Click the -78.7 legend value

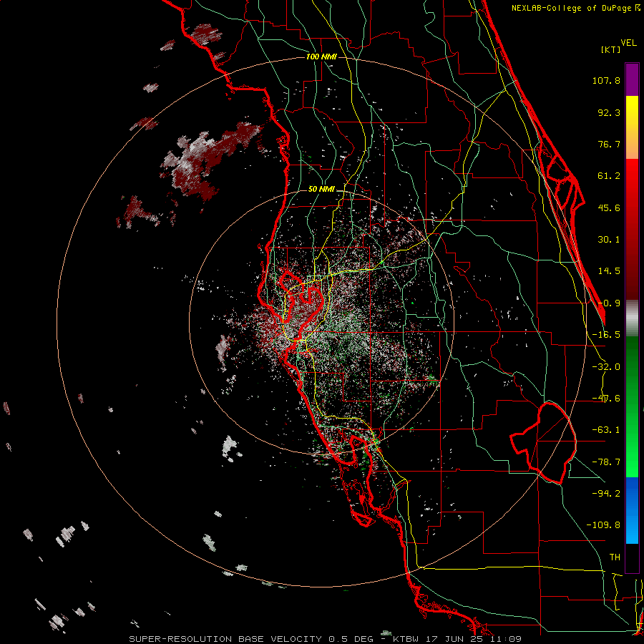[x=606, y=462]
